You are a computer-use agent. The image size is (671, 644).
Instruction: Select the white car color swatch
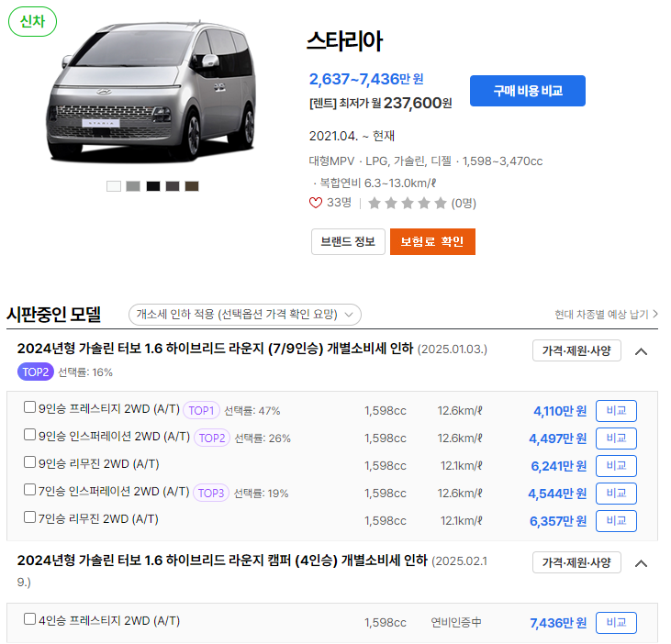(x=114, y=186)
